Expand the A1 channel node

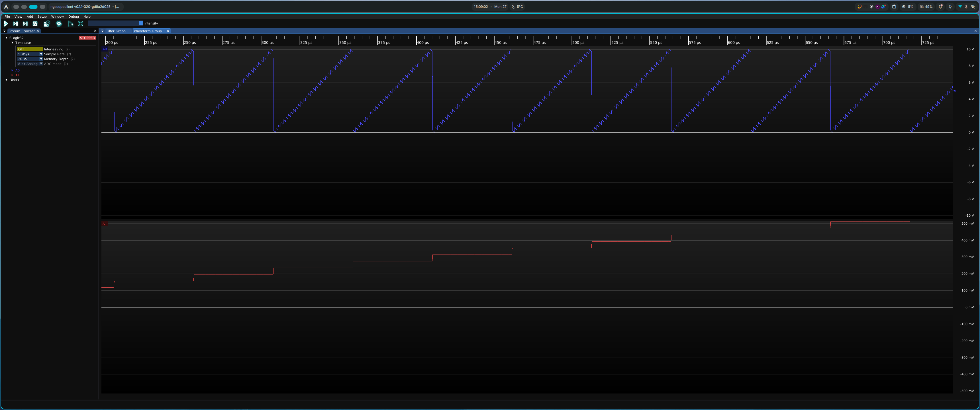click(x=12, y=75)
